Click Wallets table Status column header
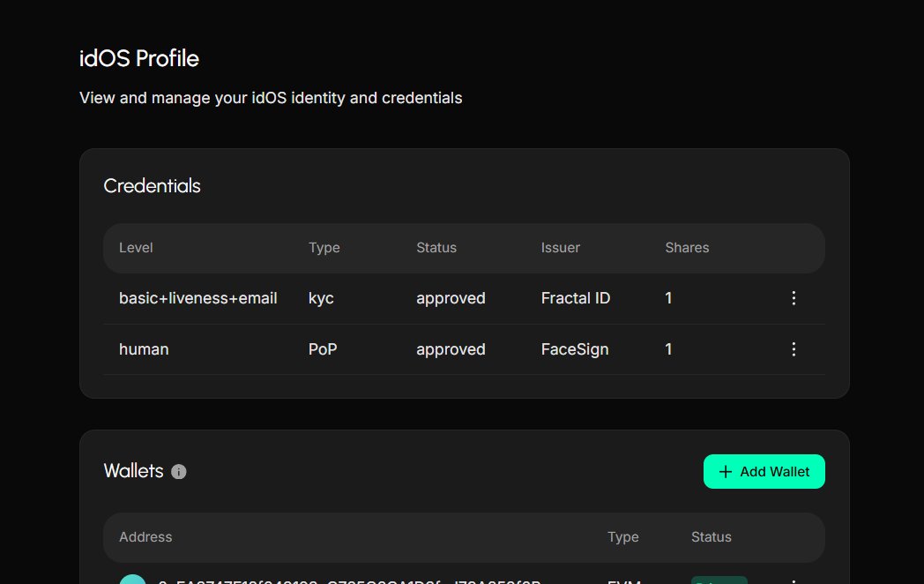Viewport: 924px width, 584px height. (712, 536)
